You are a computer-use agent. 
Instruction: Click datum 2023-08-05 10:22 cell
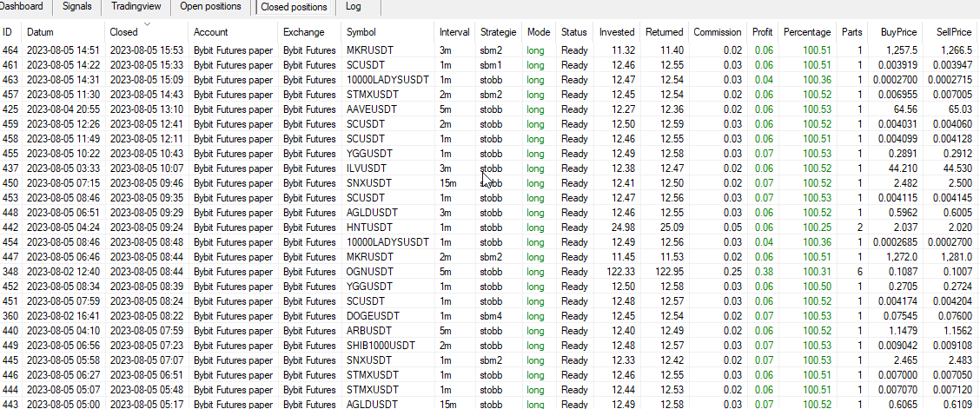63,154
